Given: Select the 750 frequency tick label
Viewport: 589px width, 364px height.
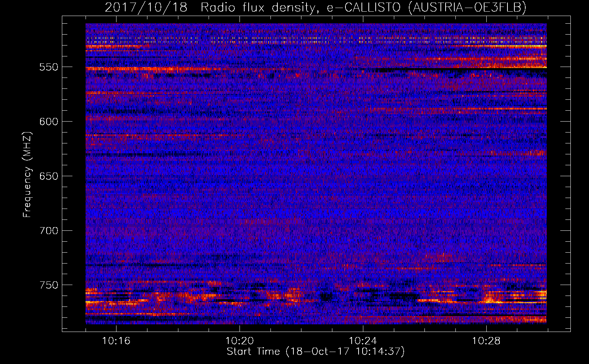Looking at the screenshot, I should click(49, 285).
